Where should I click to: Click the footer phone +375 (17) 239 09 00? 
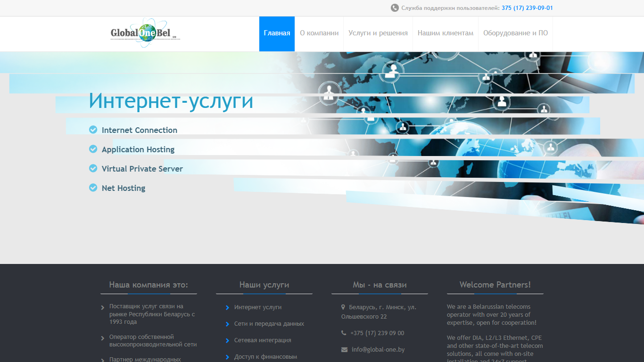[x=377, y=333]
